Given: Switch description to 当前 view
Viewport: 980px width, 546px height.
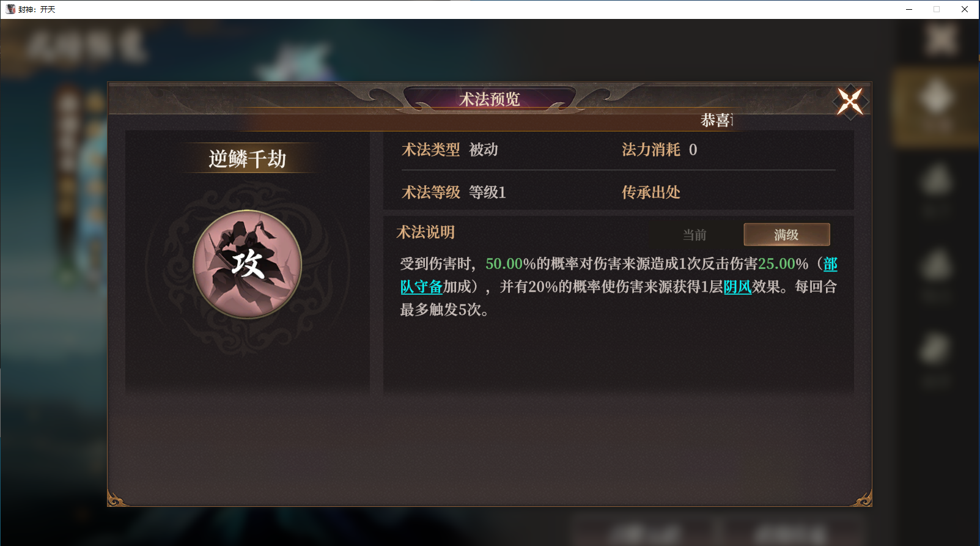Looking at the screenshot, I should coord(694,235).
